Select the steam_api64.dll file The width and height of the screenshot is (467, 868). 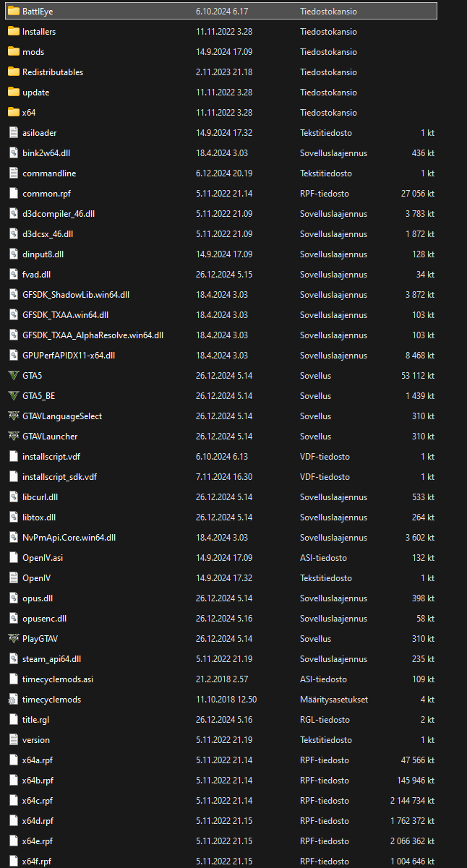point(51,659)
